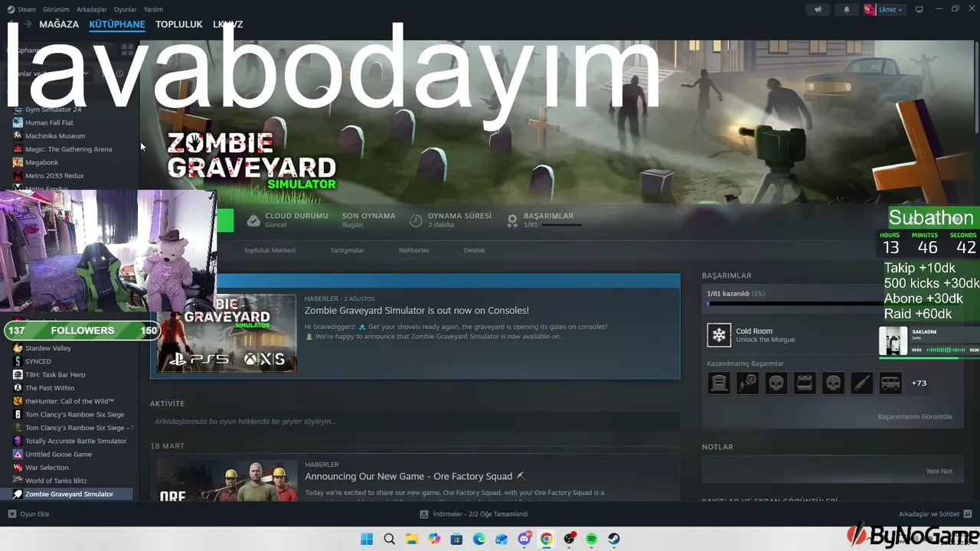980x551 pixels.
Task: Launch Microsoft Edge from the taskbar
Action: pyautogui.click(x=479, y=539)
